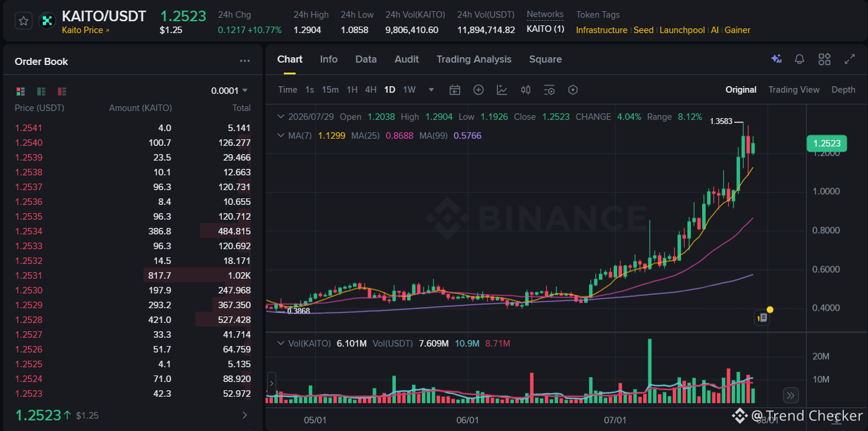Open the Square tab
Viewport: 868px width, 431px height.
coord(545,59)
